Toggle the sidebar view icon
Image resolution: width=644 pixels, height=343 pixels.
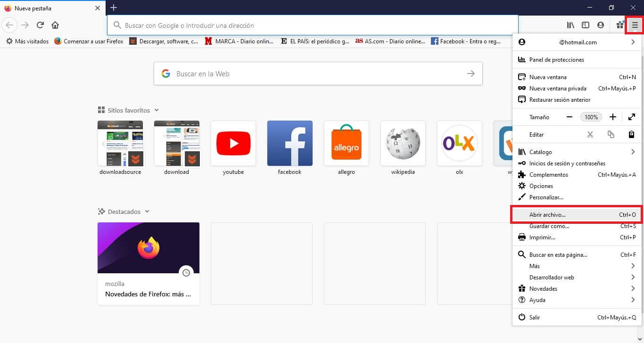point(586,25)
